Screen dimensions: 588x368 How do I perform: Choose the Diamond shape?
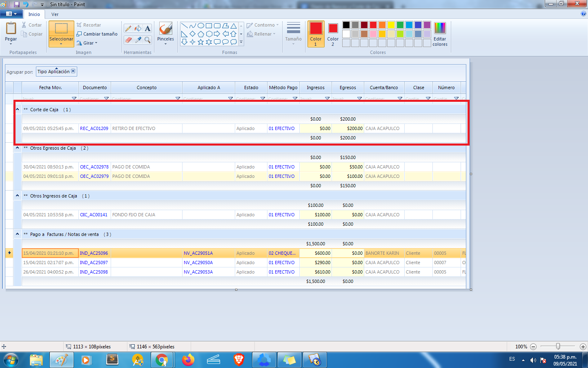(192, 34)
